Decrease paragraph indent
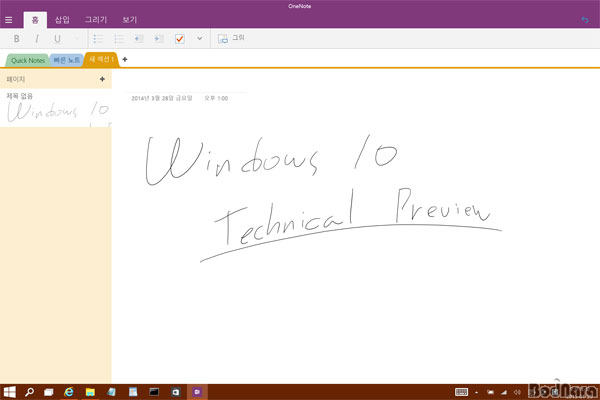Viewport: 600px width, 400px height. [x=139, y=39]
